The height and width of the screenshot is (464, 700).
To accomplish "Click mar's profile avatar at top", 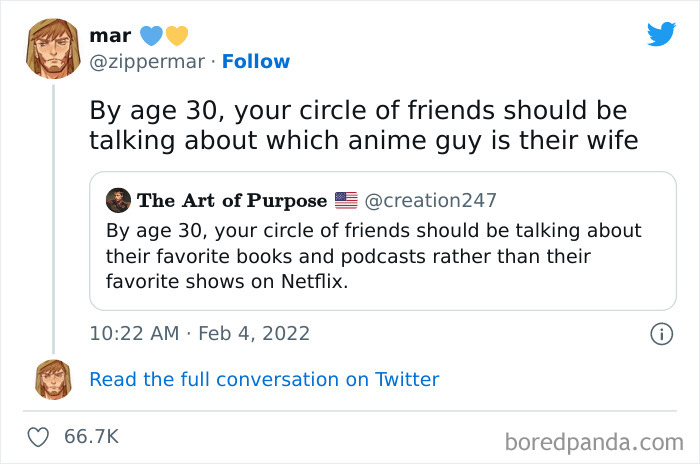I will (x=54, y=48).
